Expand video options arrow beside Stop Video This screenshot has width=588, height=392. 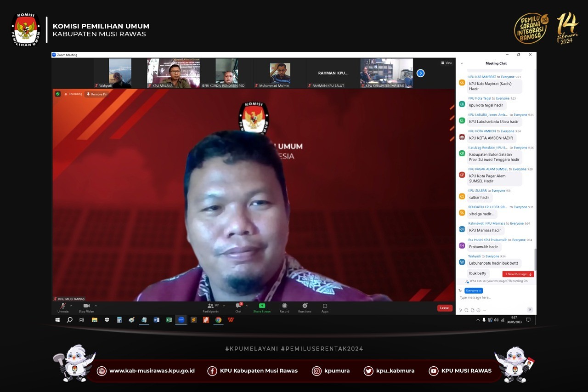pos(96,306)
